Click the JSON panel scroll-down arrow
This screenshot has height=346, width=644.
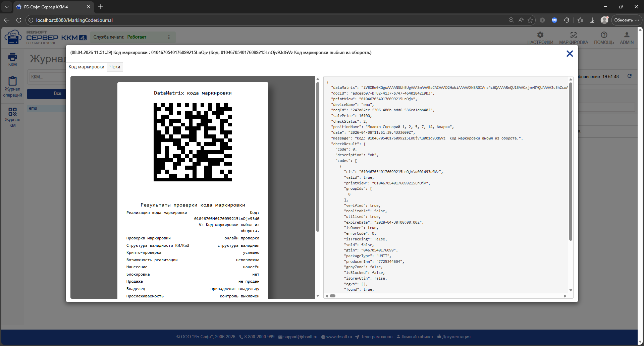click(x=571, y=290)
